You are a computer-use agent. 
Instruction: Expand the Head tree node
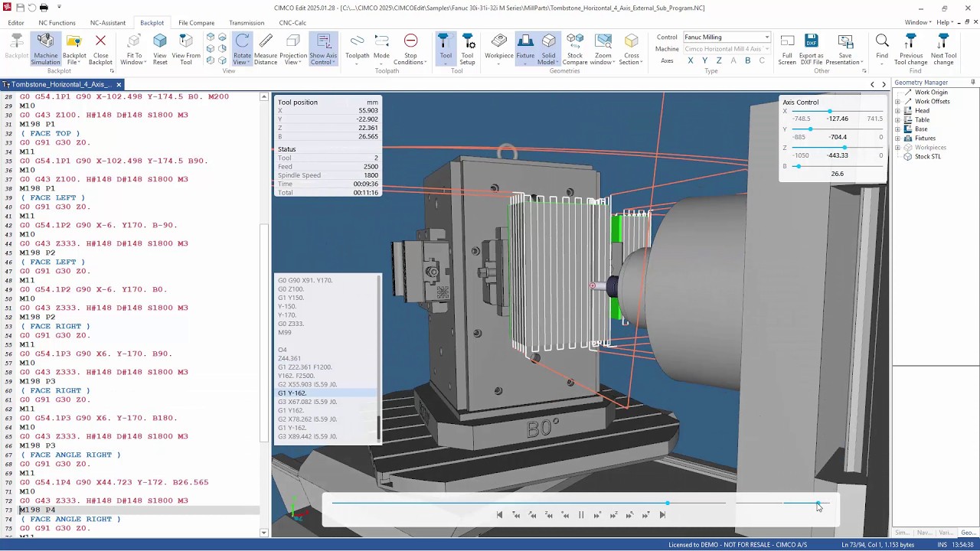pyautogui.click(x=897, y=111)
